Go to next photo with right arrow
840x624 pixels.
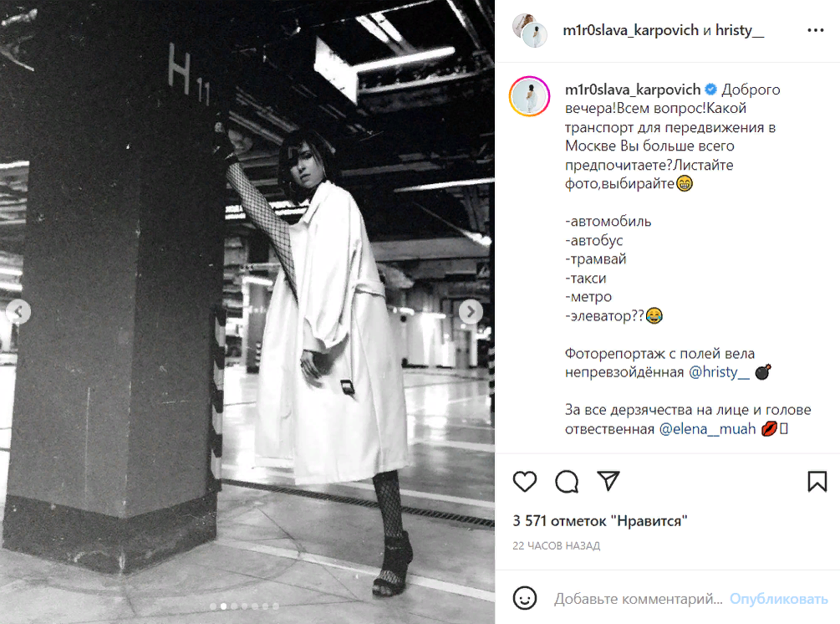471,311
